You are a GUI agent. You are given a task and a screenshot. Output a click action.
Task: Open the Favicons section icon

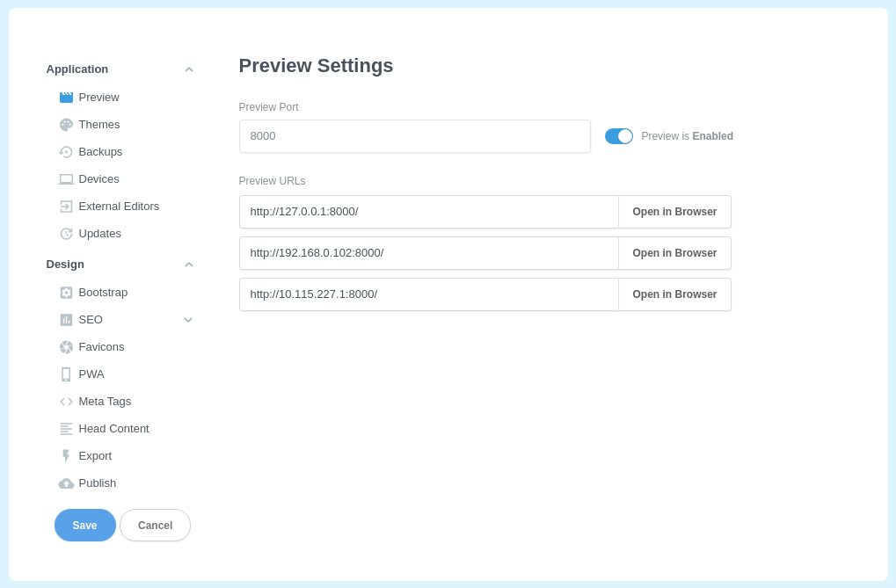click(x=66, y=346)
